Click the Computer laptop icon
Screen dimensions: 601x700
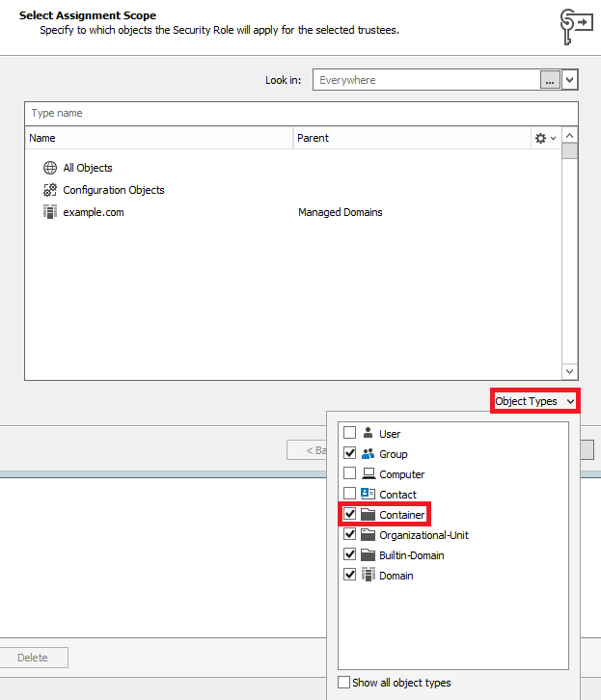pos(368,474)
